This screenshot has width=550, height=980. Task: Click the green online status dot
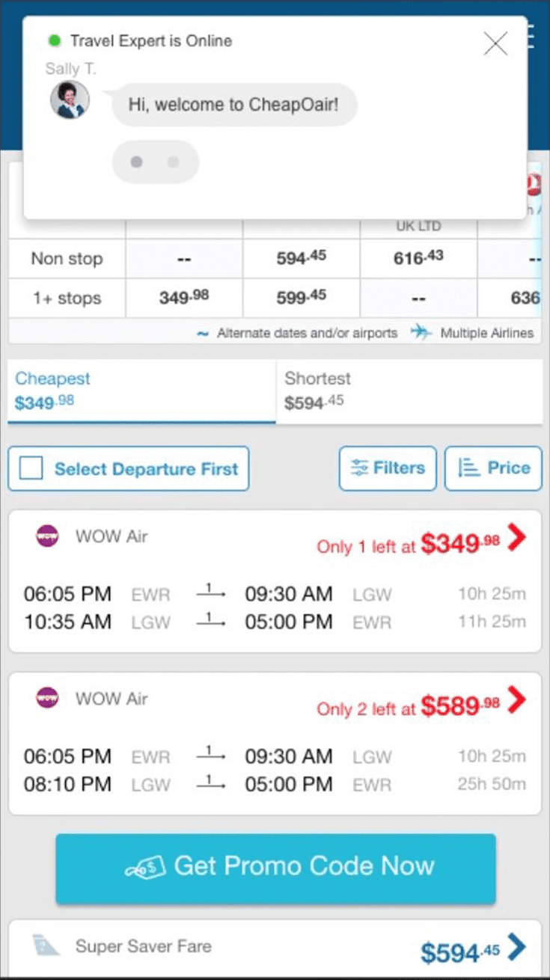(54, 40)
